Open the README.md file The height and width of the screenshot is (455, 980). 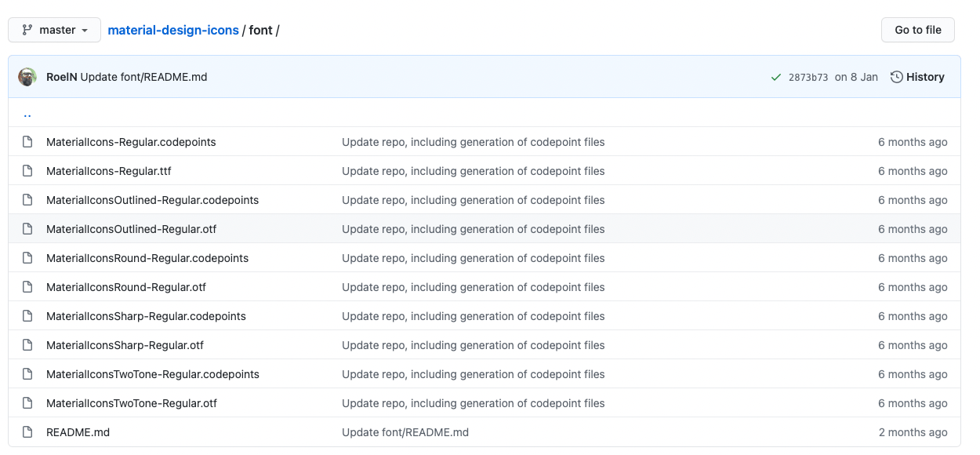pyautogui.click(x=78, y=432)
